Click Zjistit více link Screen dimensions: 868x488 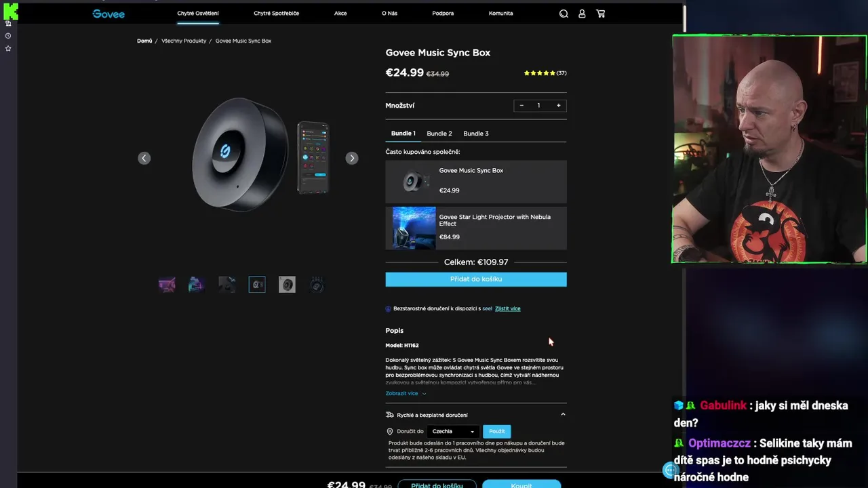[x=508, y=308]
